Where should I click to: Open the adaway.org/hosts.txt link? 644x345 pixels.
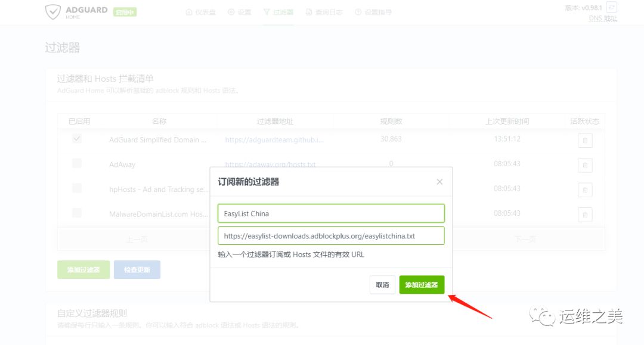pyautogui.click(x=270, y=164)
